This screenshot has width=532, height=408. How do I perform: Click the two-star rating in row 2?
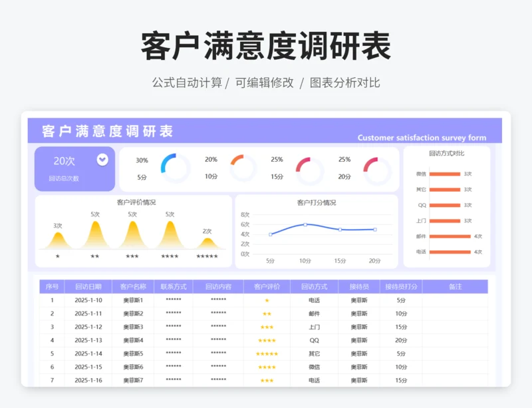pyautogui.click(x=267, y=314)
